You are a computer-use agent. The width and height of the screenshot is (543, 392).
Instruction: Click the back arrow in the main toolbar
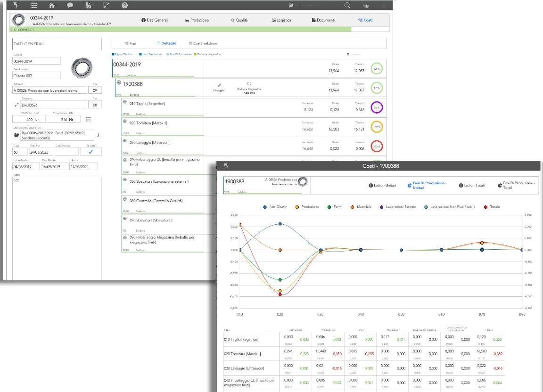pos(15,5)
